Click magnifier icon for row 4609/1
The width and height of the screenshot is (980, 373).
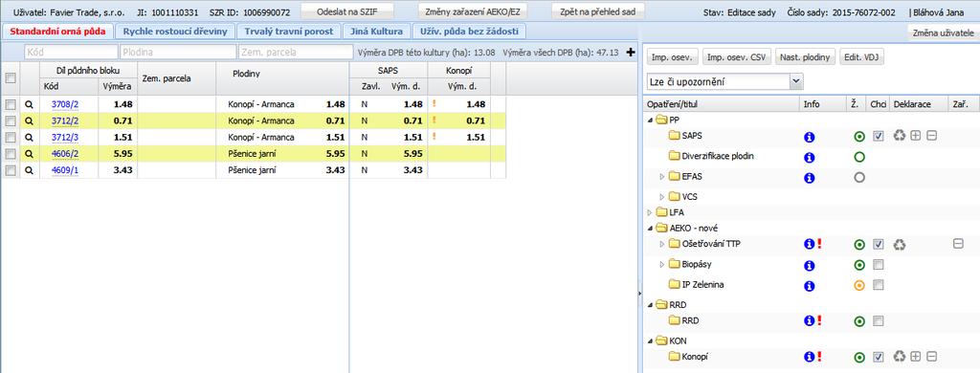pyautogui.click(x=29, y=170)
